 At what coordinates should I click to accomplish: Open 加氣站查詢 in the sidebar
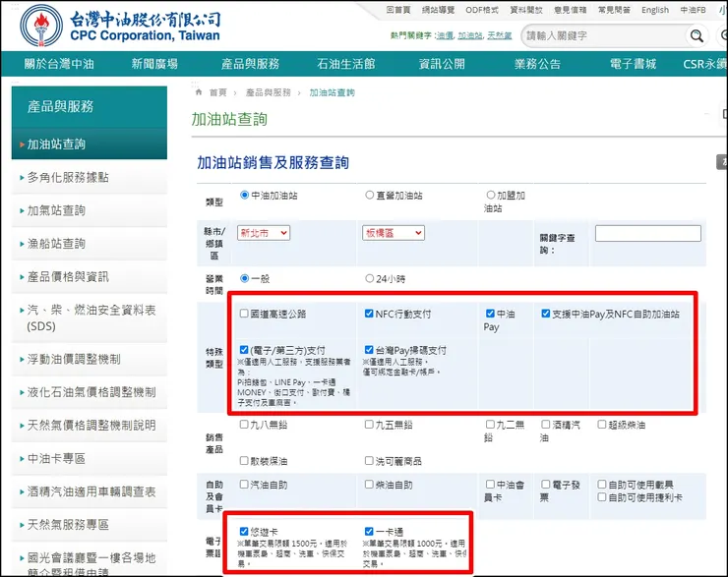coord(90,210)
